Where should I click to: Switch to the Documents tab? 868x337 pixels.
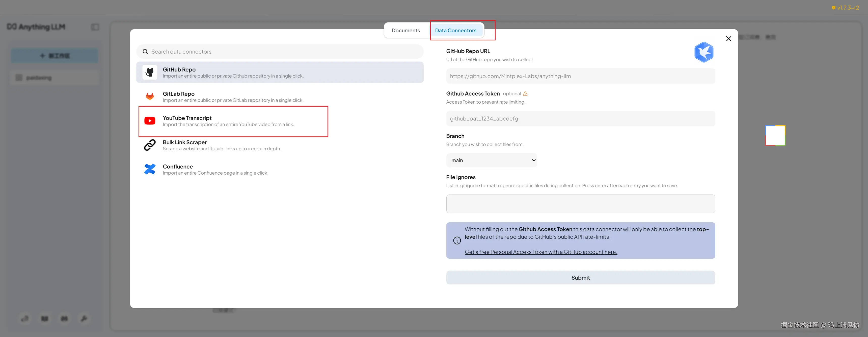click(406, 30)
